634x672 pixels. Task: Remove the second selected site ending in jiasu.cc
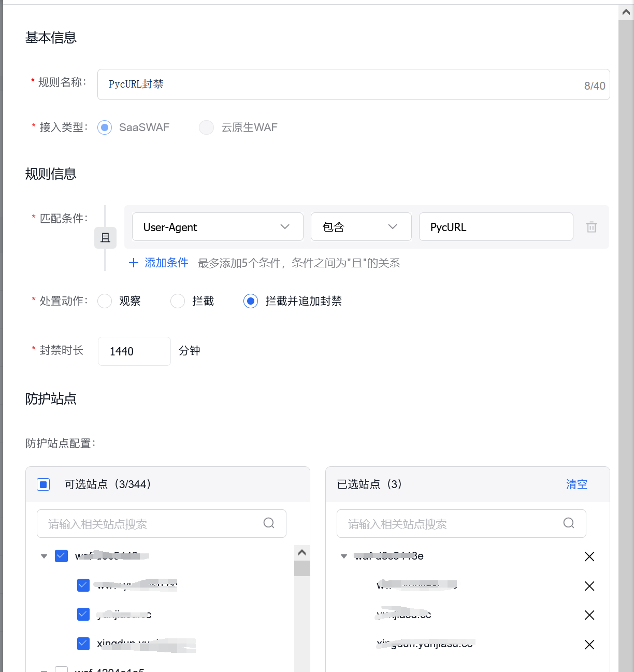589,615
